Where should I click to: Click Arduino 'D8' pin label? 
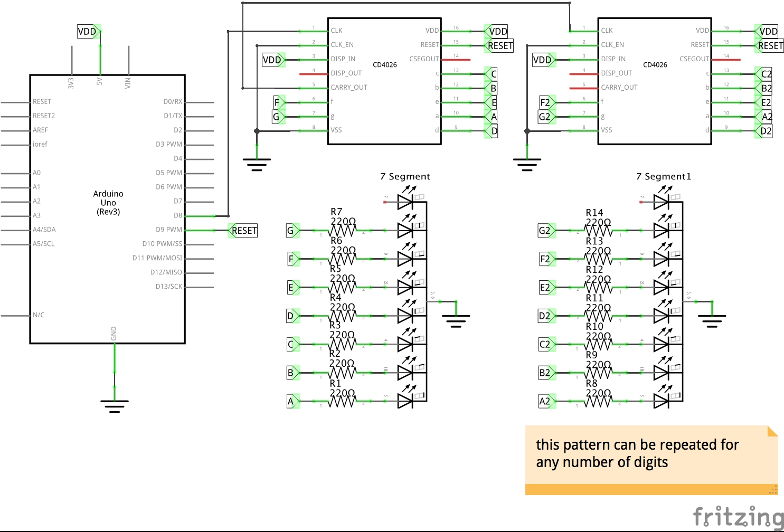pyautogui.click(x=178, y=215)
